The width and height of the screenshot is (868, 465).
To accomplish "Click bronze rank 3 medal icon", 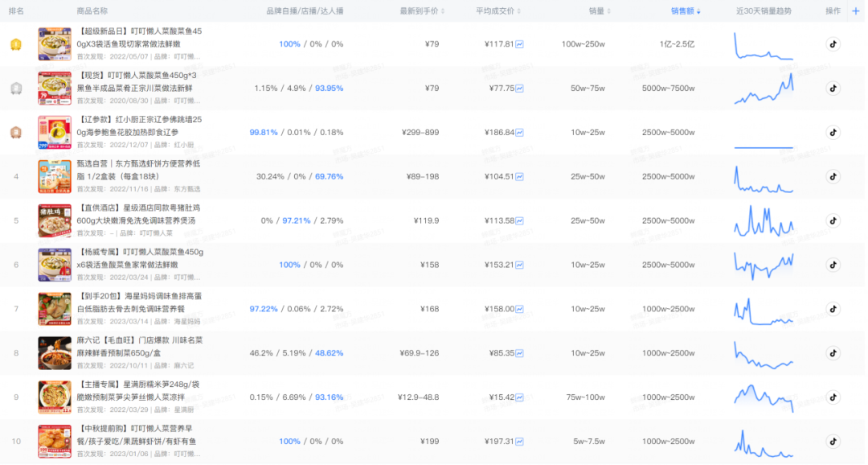I will coord(16,133).
